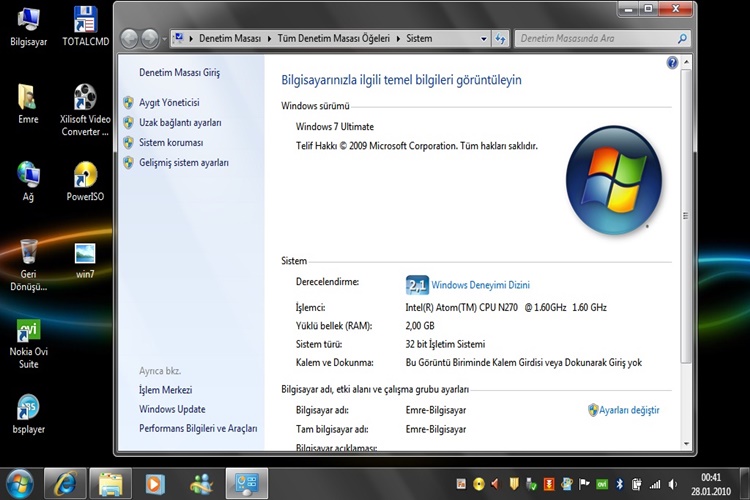Expand the address bar history dropdown
The image size is (750, 500).
click(484, 38)
